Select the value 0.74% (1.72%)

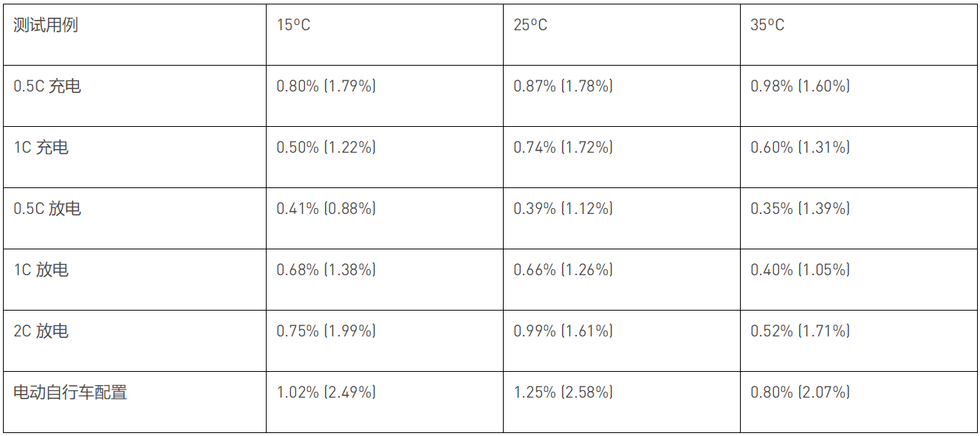click(x=563, y=148)
